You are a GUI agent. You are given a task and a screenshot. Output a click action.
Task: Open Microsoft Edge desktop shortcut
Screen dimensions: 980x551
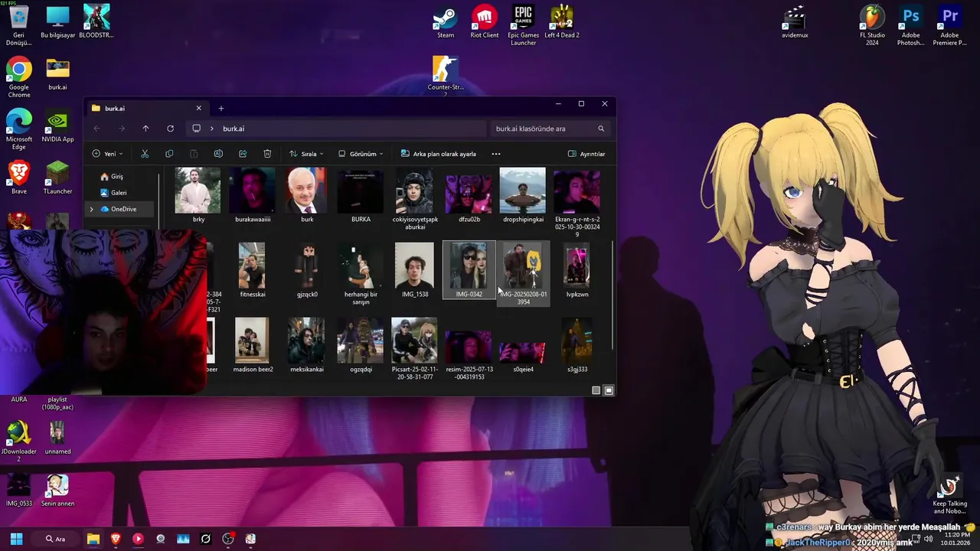pos(19,129)
